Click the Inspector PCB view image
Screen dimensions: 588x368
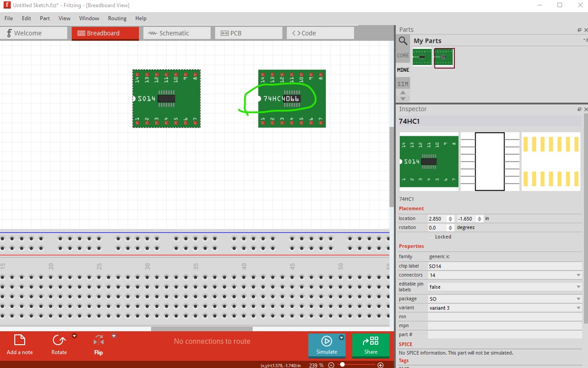point(551,161)
